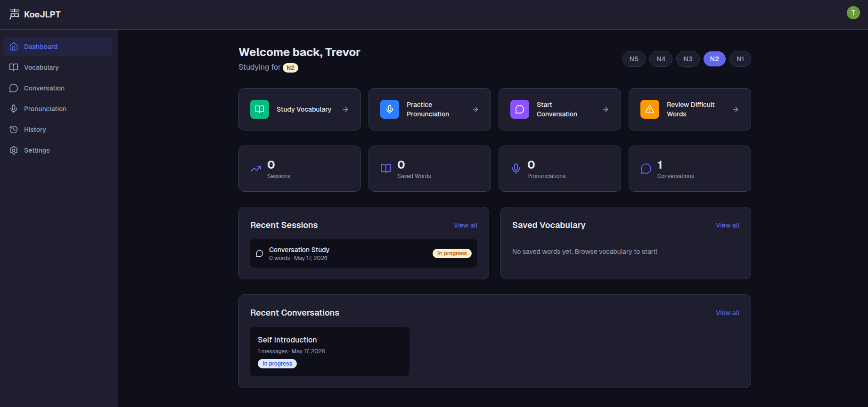Screen dimensions: 868x407
Task: Click the arrow on Practice Pronunciation card
Action: 475,109
